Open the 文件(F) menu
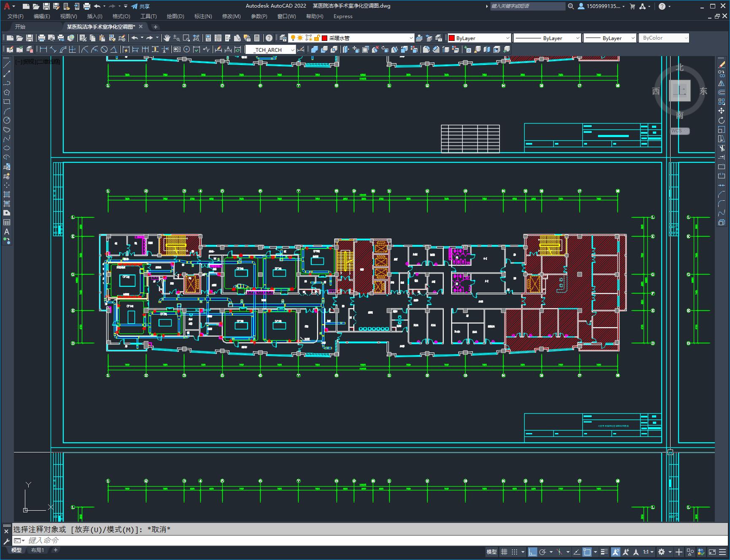This screenshot has height=560, width=730. 16,16
